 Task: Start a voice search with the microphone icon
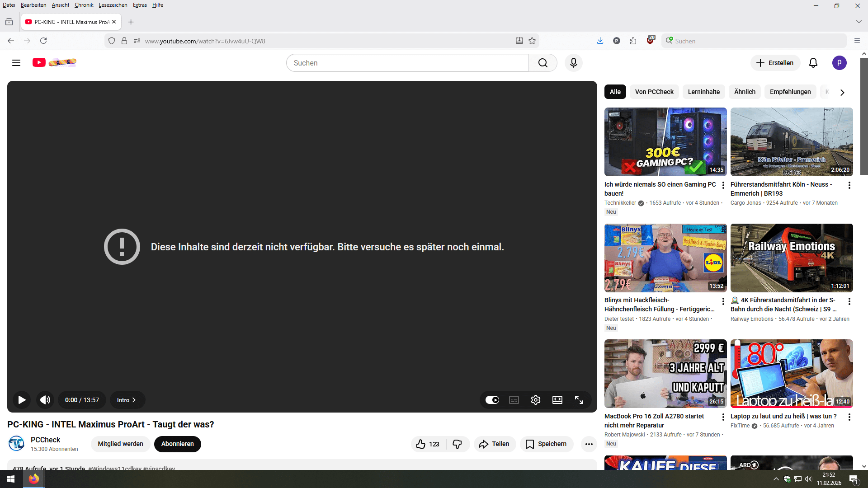click(573, 63)
